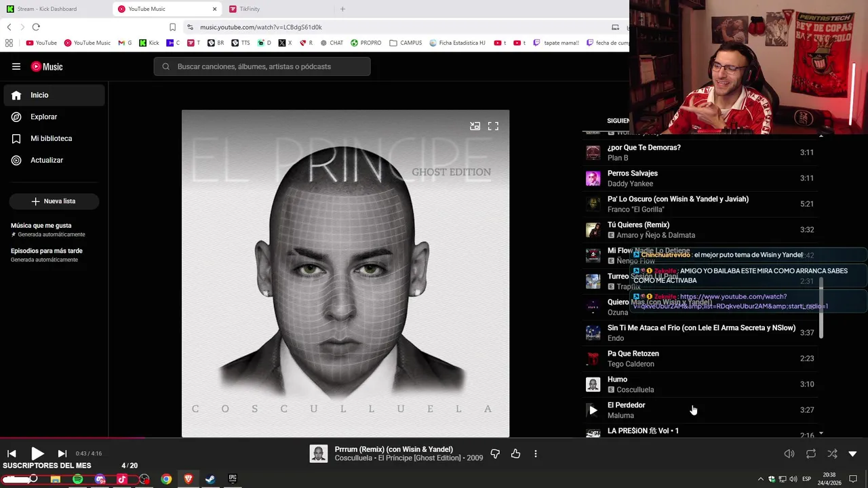Screen dimensions: 868x488
Task: Select Tú Quieres (Remix) in queue
Action: pyautogui.click(x=702, y=230)
